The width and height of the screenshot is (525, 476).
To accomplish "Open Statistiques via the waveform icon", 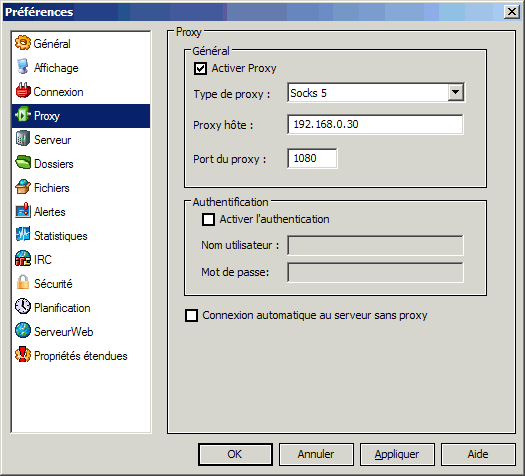I will [23, 235].
